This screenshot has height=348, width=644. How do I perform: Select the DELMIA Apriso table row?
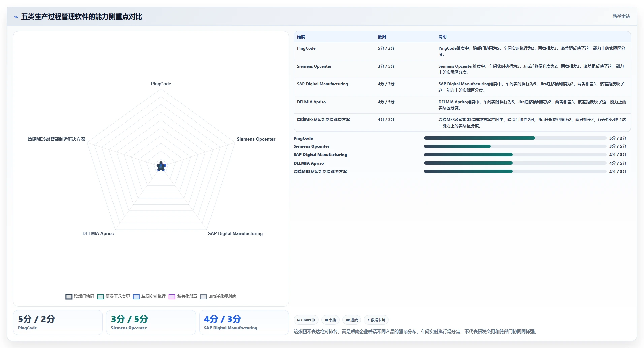point(462,105)
